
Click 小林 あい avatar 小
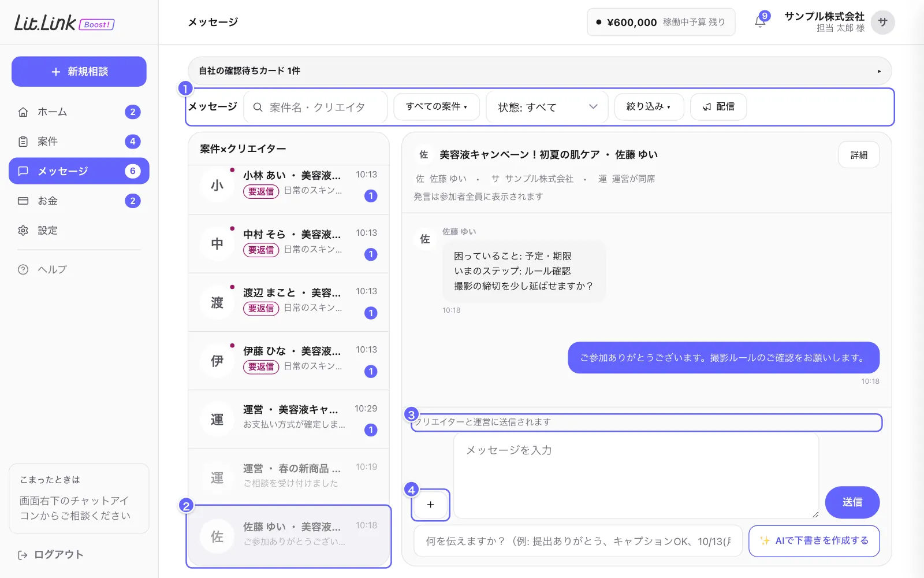coord(217,186)
